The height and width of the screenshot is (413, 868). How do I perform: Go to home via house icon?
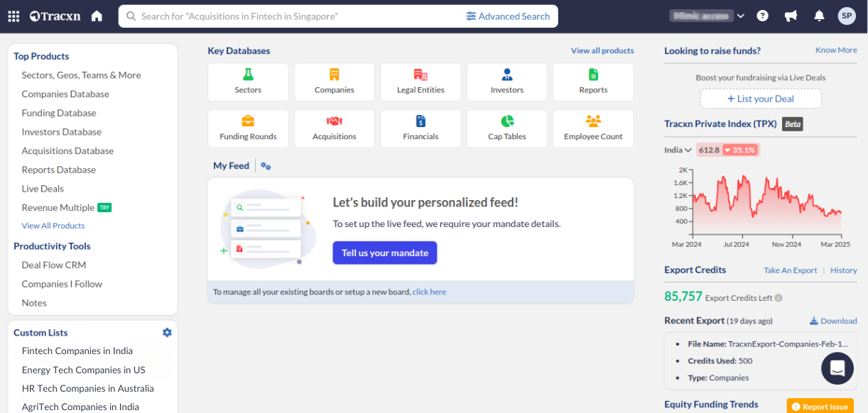(97, 16)
